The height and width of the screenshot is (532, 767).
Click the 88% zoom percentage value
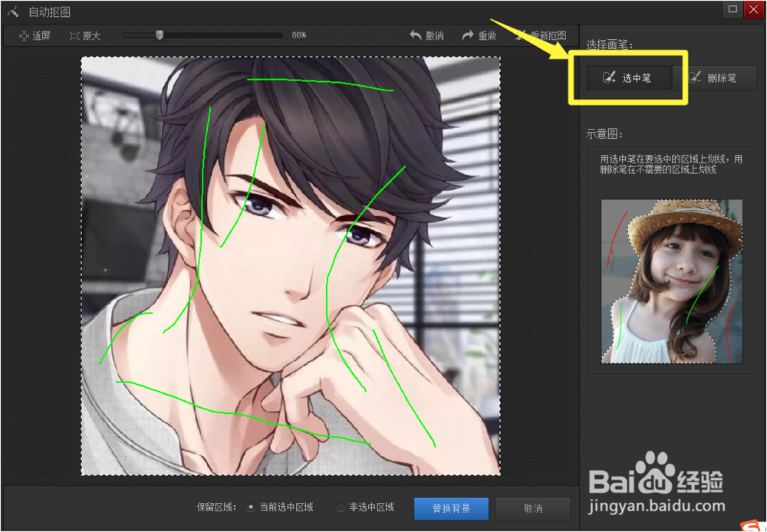tap(299, 35)
